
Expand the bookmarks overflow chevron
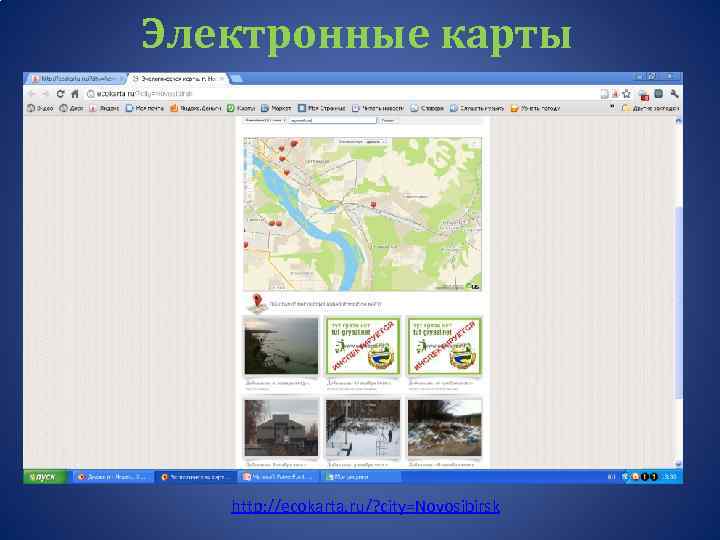click(x=612, y=107)
